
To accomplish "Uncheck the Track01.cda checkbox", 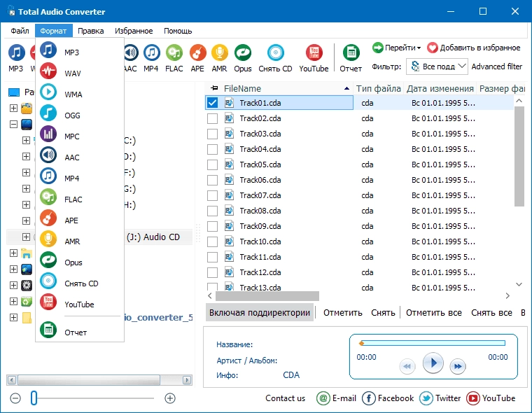I will click(212, 103).
